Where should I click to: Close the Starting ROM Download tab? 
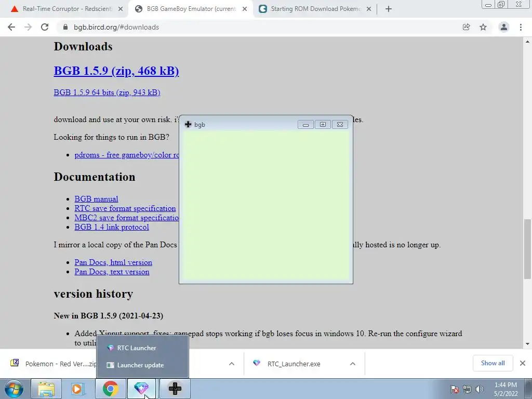[x=369, y=9]
